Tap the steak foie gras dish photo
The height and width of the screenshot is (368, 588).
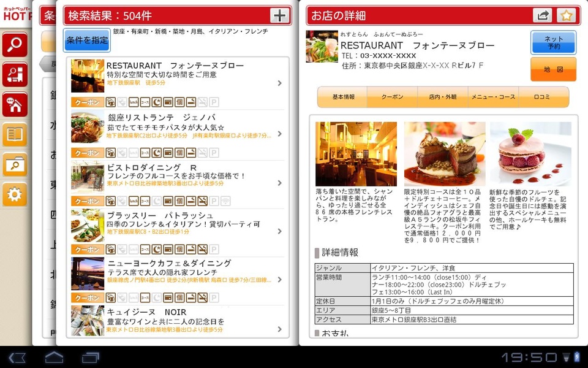(x=445, y=154)
